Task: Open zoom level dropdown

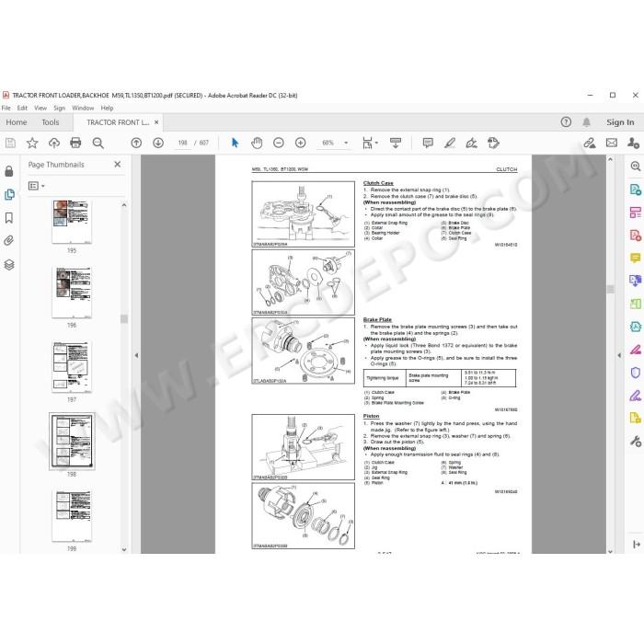Action: click(346, 143)
